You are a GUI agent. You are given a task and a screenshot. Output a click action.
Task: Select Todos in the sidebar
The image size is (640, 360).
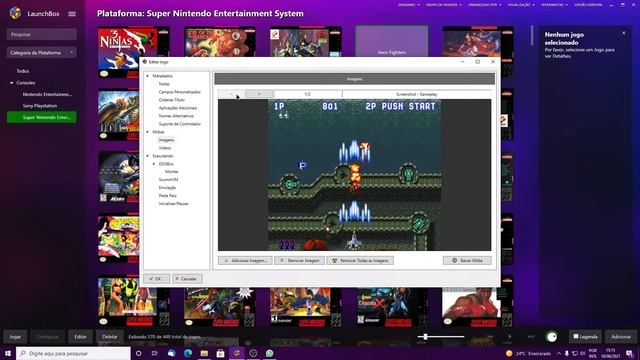[x=22, y=71]
